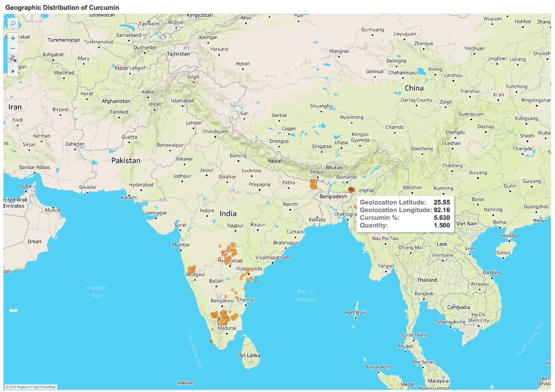Click the 'Thailand' country label
This screenshot has width=555, height=392.
click(427, 280)
